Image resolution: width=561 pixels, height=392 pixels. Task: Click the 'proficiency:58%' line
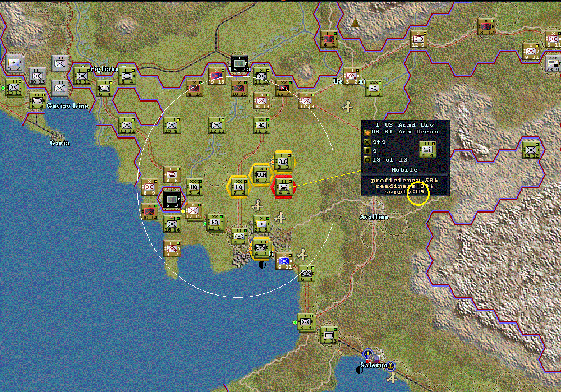[404, 180]
